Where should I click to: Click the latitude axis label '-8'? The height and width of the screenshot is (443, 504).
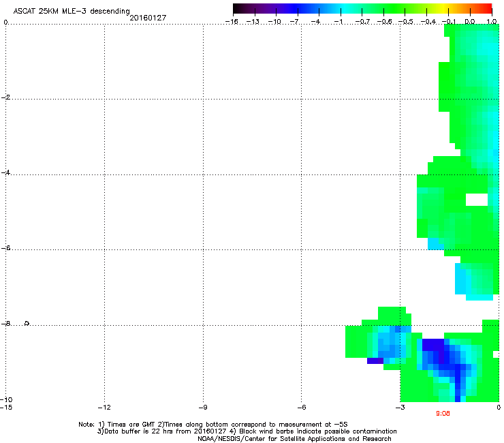[5, 323]
